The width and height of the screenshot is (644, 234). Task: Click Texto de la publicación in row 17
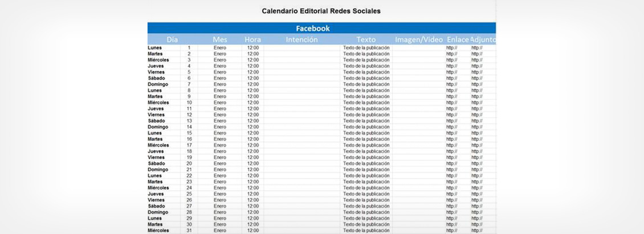(366, 145)
